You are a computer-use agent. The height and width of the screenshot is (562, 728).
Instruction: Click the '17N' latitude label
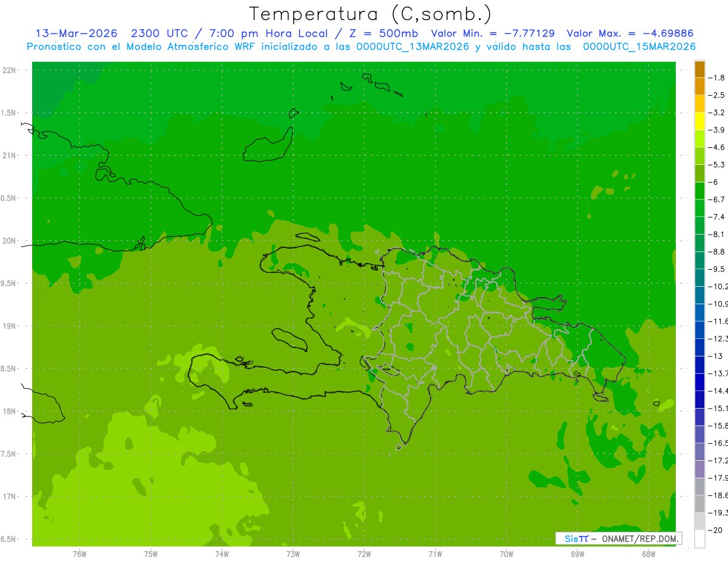[10, 497]
